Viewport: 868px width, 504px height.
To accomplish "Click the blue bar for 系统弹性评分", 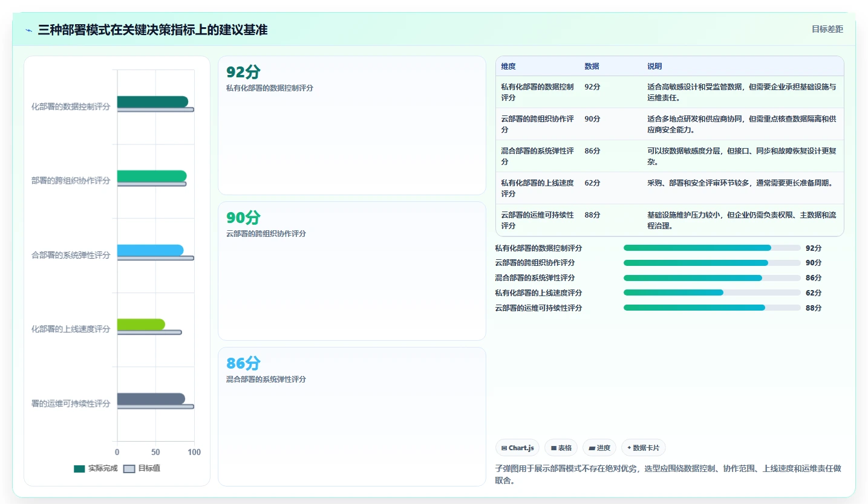I will 150,250.
